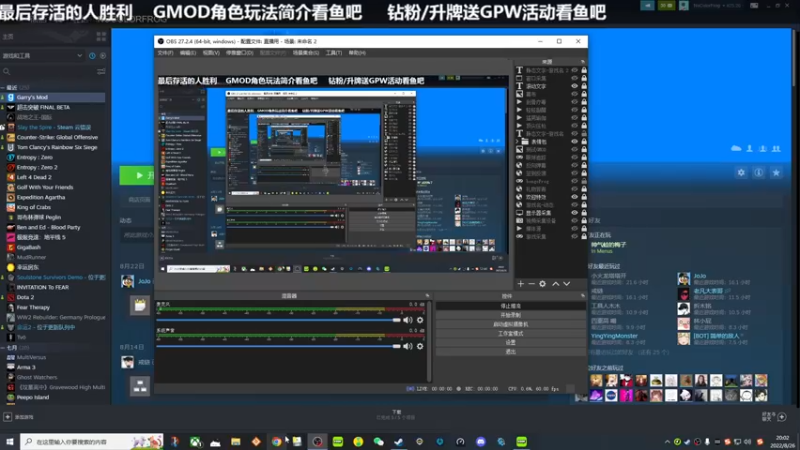Collapse the 七月 section in Steam library

pos(3,347)
